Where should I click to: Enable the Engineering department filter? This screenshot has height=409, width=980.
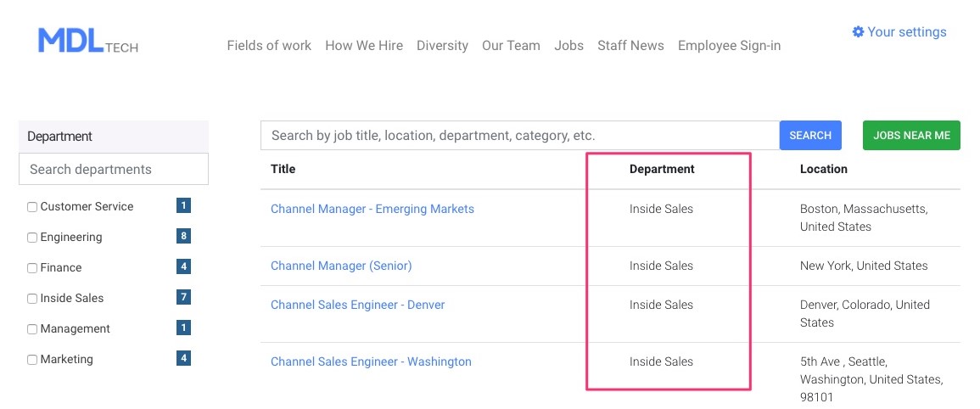32,238
